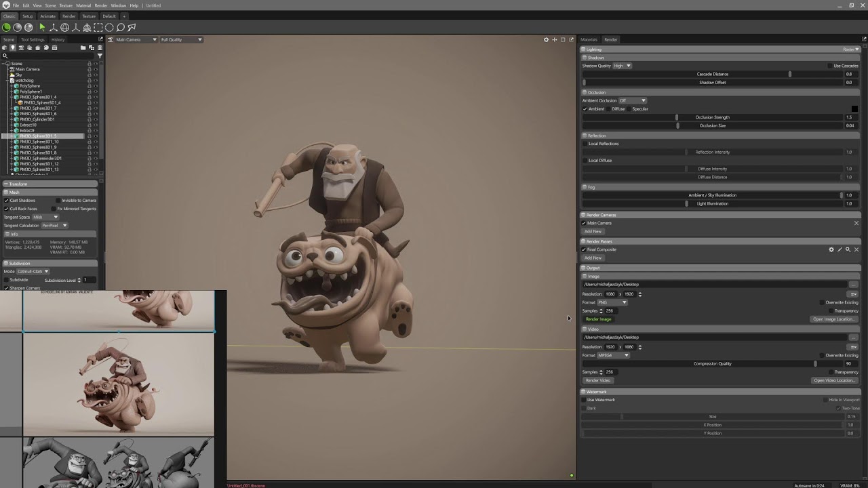Choose the dashed rectangle marquee selection tool
This screenshot has height=488, width=868.
pyautogui.click(x=98, y=27)
